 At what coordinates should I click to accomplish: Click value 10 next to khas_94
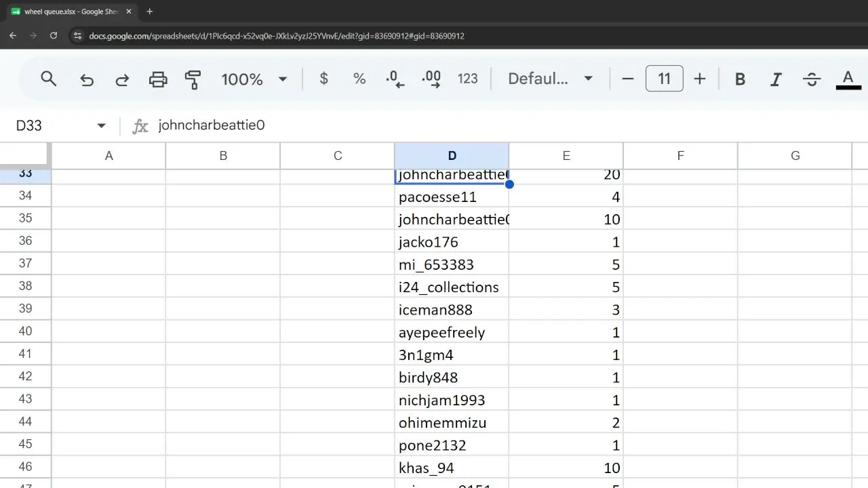point(566,468)
